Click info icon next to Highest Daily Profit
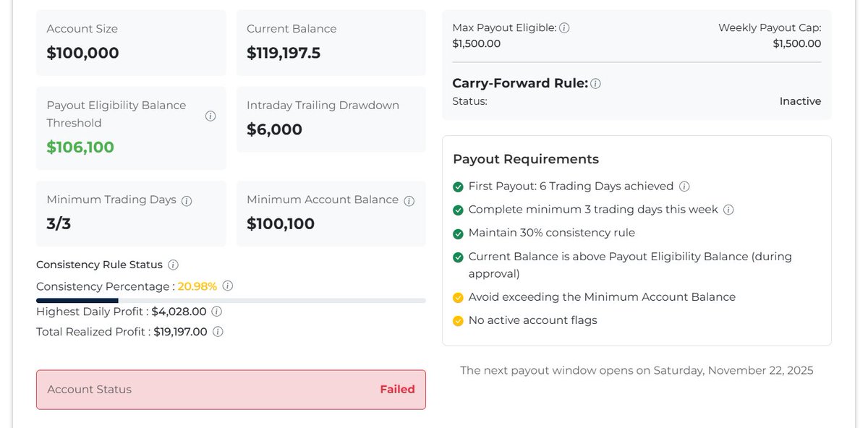Screen dimensions: 868x428 [x=216, y=312]
